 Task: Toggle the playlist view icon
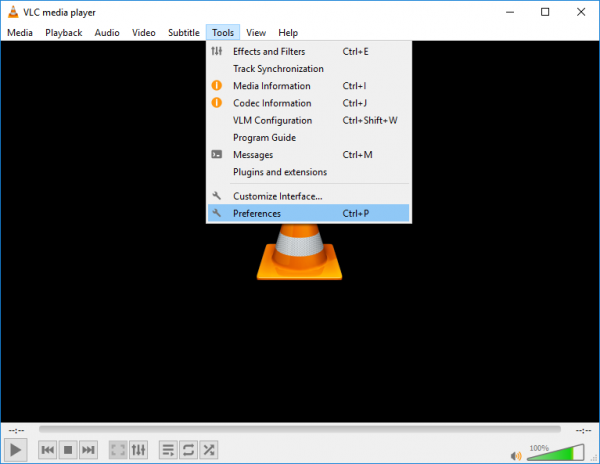pos(168,450)
